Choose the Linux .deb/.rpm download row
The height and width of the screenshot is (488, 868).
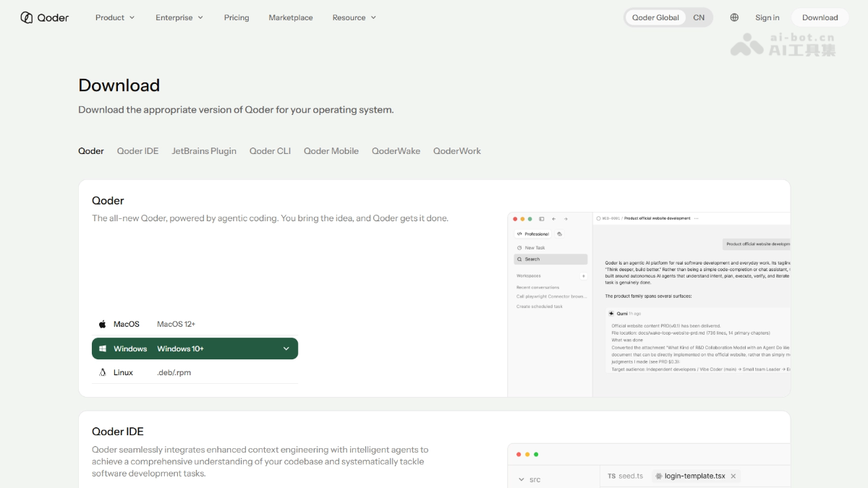click(x=195, y=372)
